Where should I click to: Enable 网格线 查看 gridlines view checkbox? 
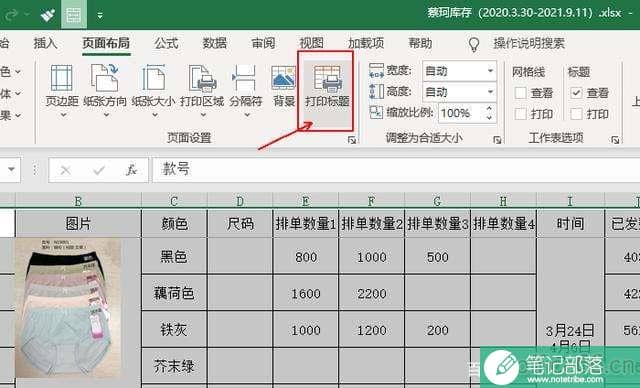(x=520, y=93)
